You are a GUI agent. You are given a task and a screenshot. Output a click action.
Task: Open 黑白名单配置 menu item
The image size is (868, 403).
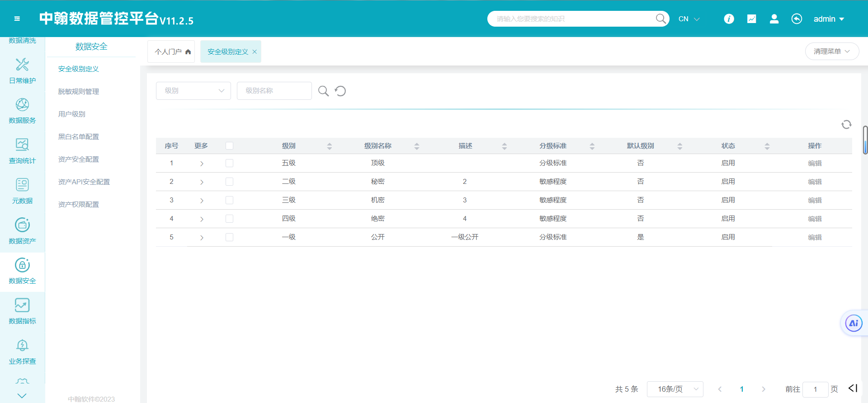[x=79, y=137]
